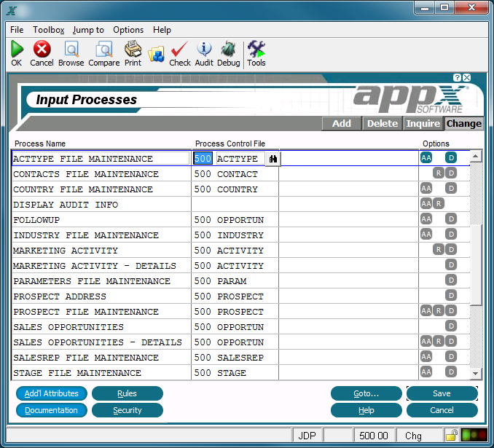Screen dimensions: 494x448
Task: Click the Security button
Action: click(128, 410)
